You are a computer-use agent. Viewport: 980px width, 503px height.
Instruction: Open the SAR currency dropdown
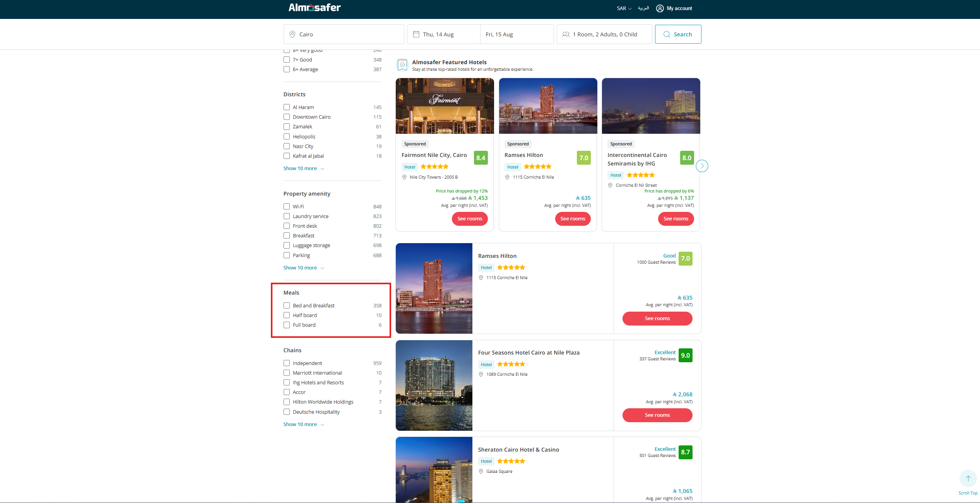[624, 9]
